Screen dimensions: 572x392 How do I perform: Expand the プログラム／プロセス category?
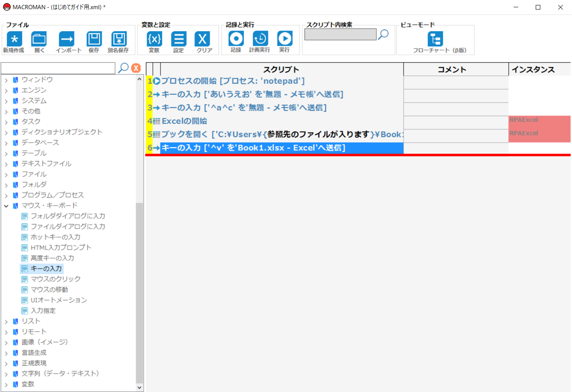[6, 196]
